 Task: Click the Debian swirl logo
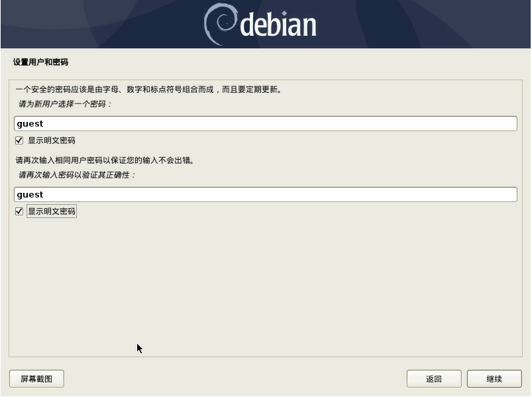pyautogui.click(x=220, y=25)
